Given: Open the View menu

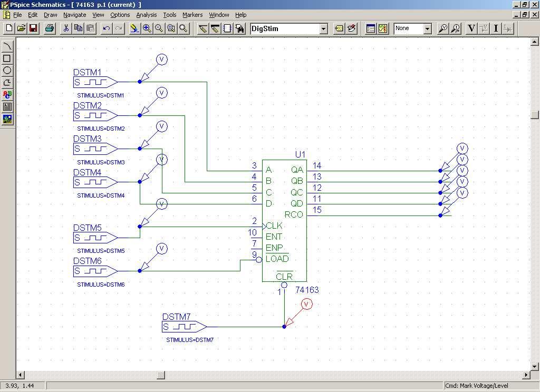Looking at the screenshot, I should 98,15.
